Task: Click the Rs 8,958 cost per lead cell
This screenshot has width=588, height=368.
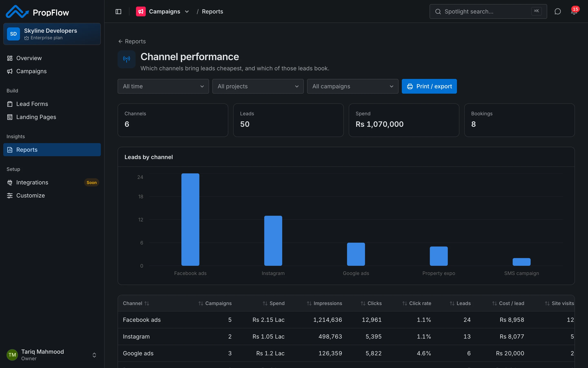Action: coord(512,320)
